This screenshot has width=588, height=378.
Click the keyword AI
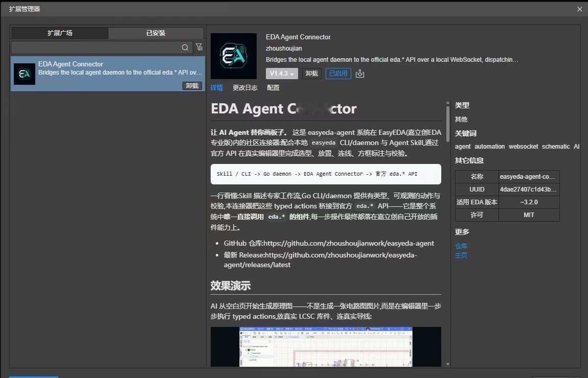[577, 147]
